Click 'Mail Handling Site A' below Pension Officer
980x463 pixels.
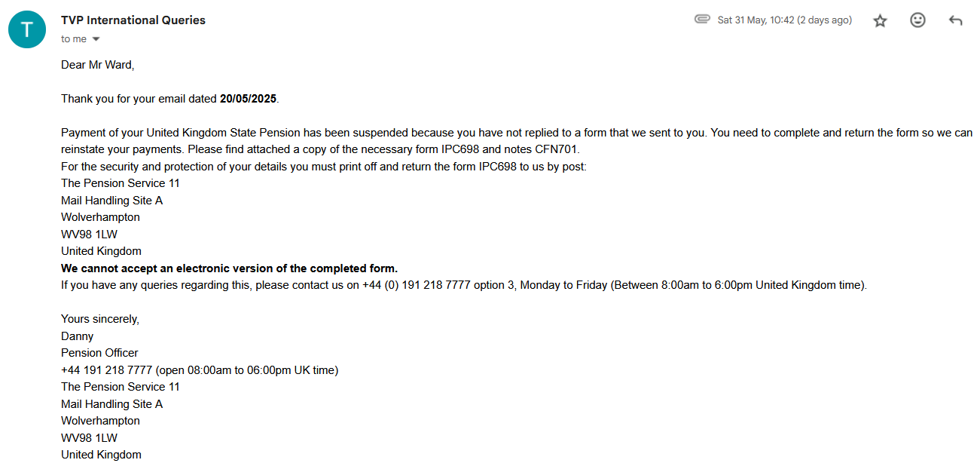click(x=111, y=404)
